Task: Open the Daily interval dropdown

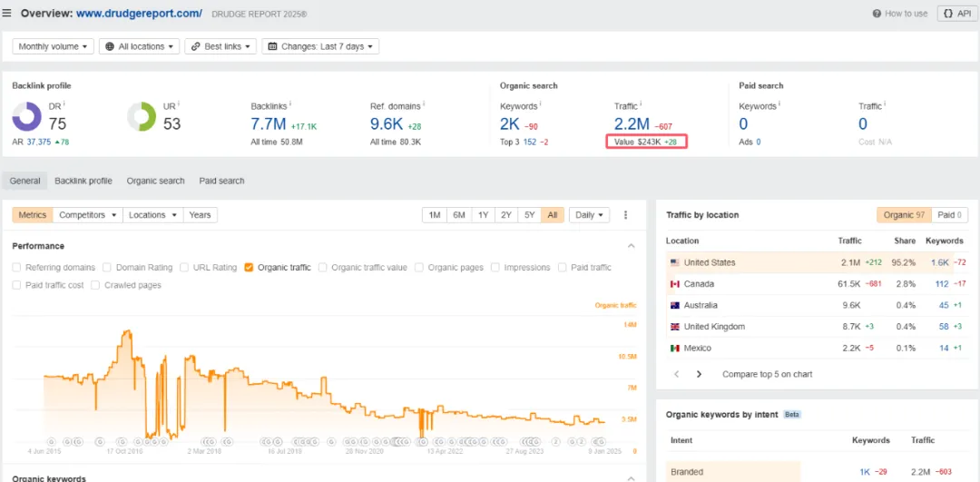Action: 590,215
